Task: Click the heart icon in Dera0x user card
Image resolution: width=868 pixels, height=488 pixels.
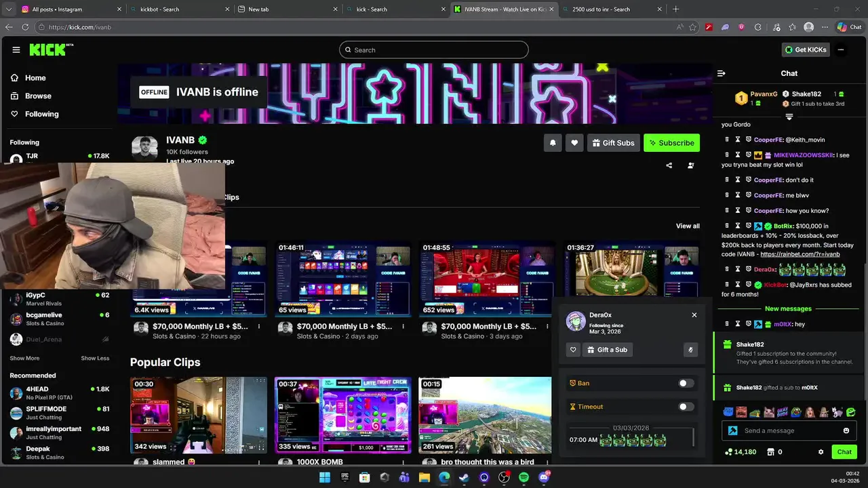Action: coord(573,350)
